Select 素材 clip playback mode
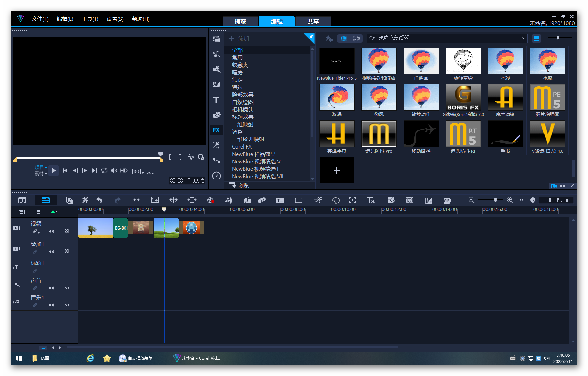Image resolution: width=588 pixels, height=376 pixels. click(x=39, y=173)
